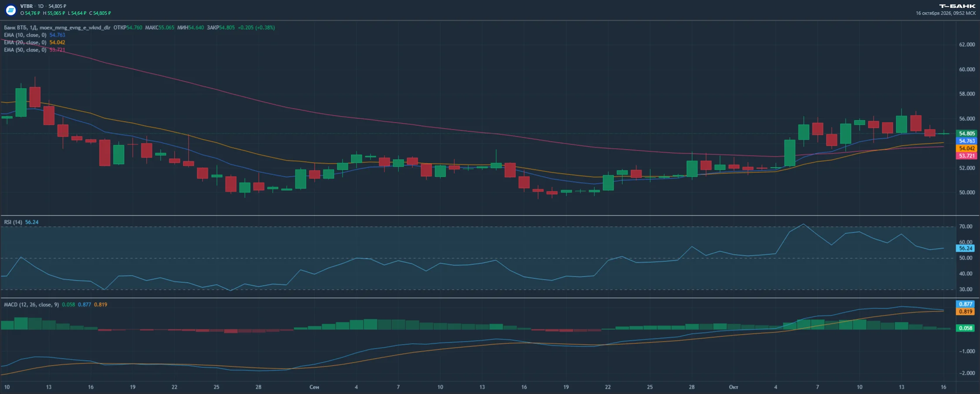Click the Окт month label on time axis
The height and width of the screenshot is (394, 980).
[x=733, y=387]
